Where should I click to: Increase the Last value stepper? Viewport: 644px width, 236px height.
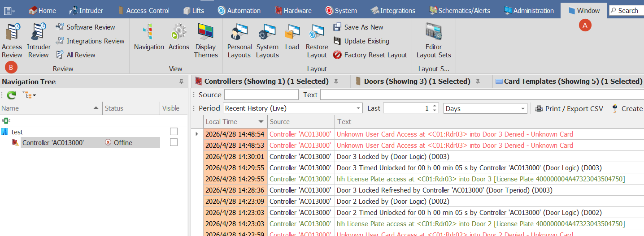pyautogui.click(x=434, y=106)
